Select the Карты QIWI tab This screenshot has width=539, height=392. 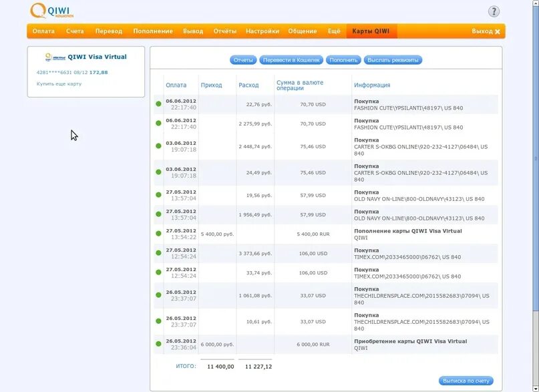371,31
